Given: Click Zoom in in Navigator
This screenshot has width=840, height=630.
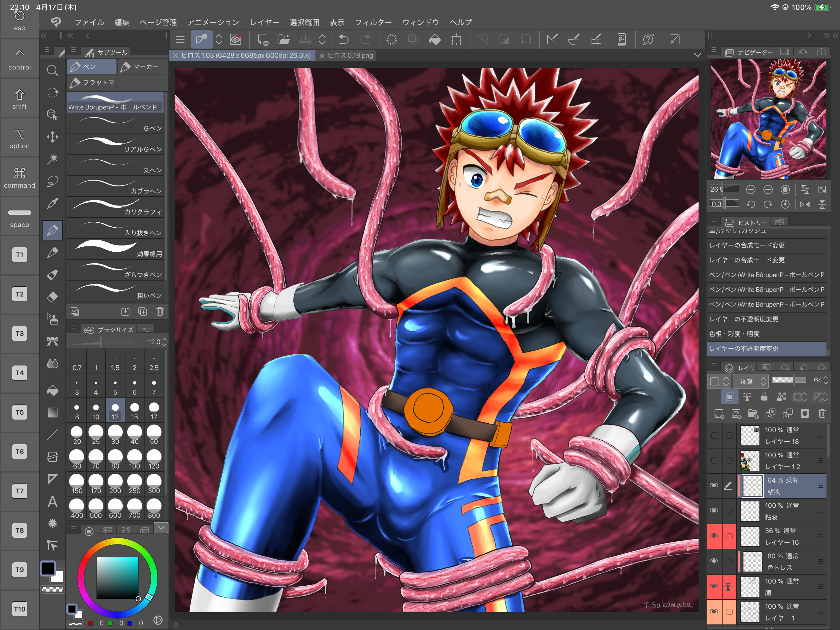Looking at the screenshot, I should coord(768,189).
